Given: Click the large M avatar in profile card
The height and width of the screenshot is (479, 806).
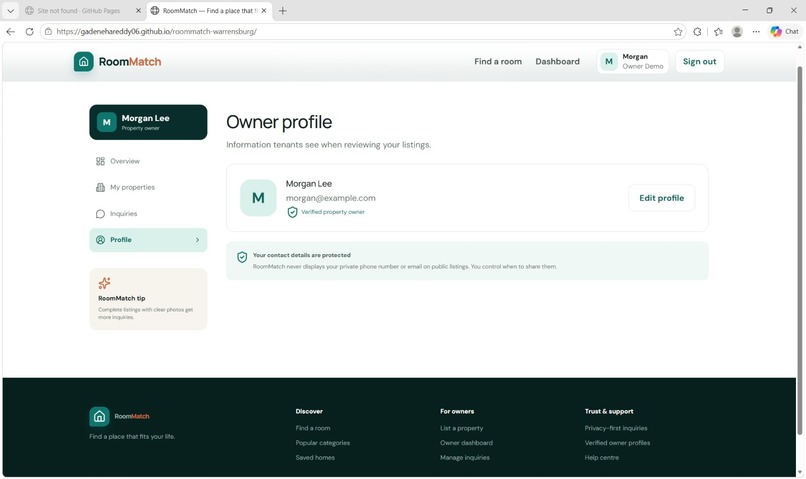Looking at the screenshot, I should tap(258, 198).
